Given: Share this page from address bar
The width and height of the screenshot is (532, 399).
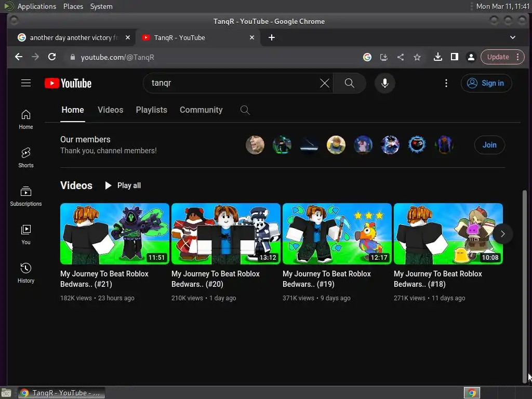Looking at the screenshot, I should (401, 57).
